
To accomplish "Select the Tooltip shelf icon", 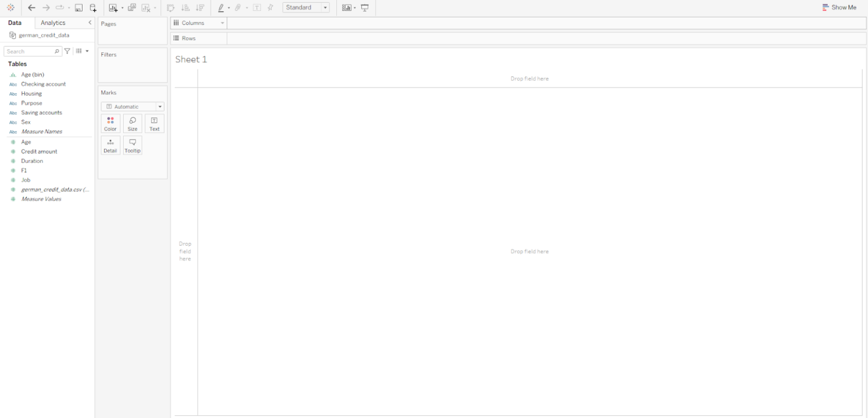I will (132, 145).
